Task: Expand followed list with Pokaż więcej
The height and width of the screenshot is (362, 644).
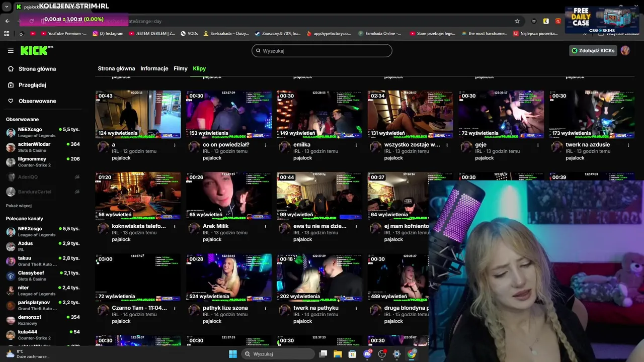Action: 19,206
